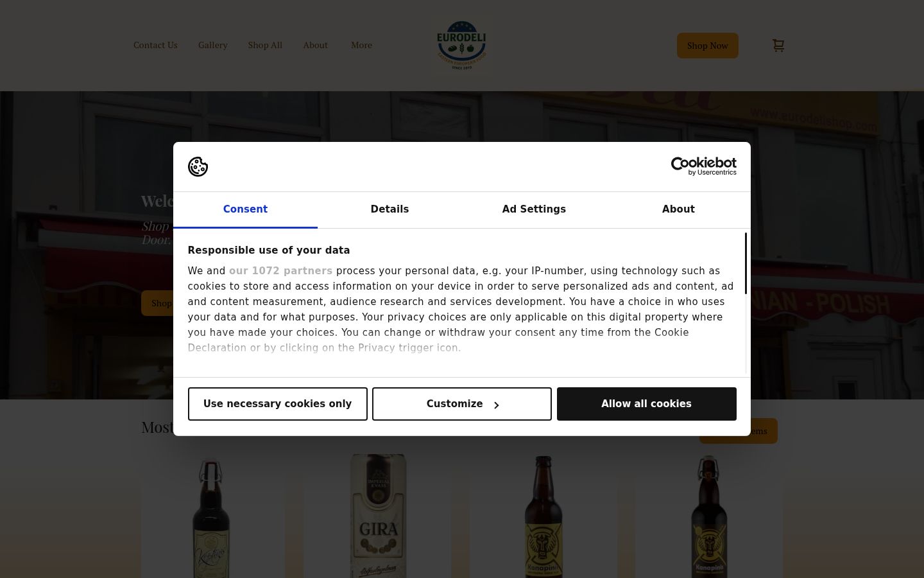Go to Contact Us page

pyautogui.click(x=155, y=45)
